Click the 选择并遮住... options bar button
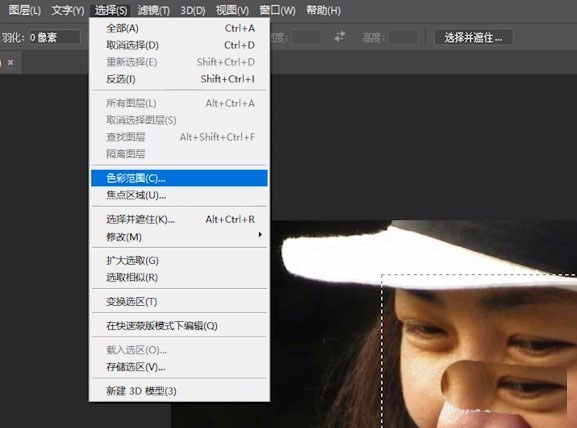Viewport: 577px width, 428px height. [x=473, y=37]
